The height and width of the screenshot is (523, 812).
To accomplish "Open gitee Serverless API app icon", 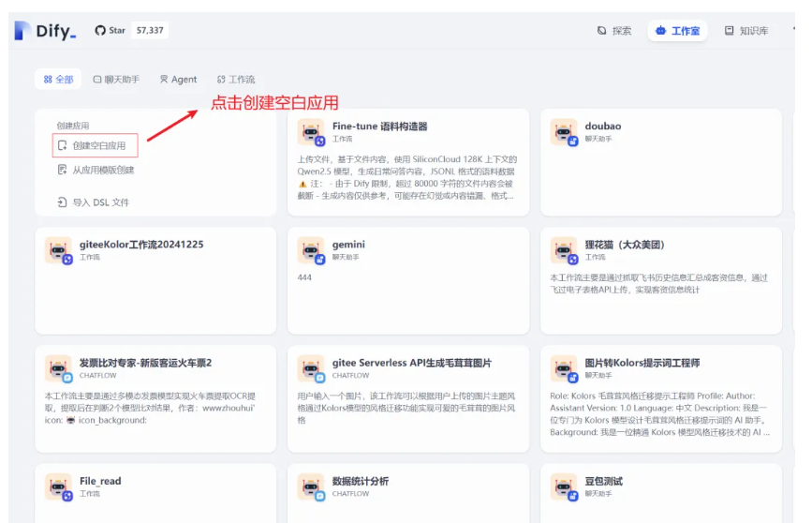I will [311, 368].
